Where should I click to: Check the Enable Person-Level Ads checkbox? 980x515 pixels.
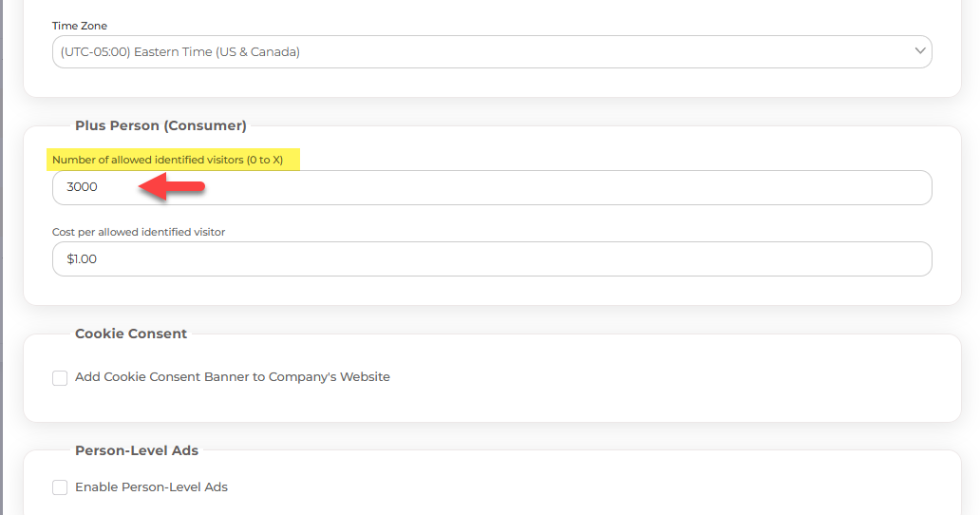[60, 487]
